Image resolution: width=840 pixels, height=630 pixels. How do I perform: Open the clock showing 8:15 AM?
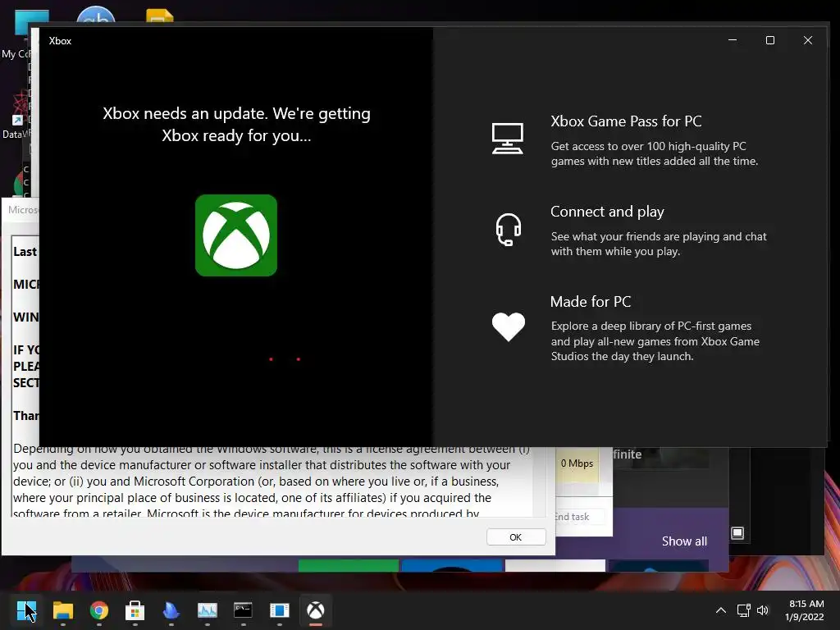pos(805,610)
